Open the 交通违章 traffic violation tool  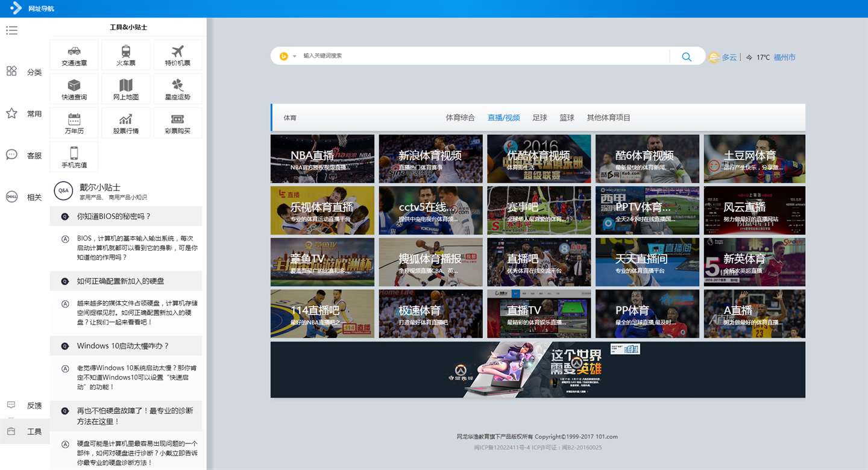[x=74, y=55]
